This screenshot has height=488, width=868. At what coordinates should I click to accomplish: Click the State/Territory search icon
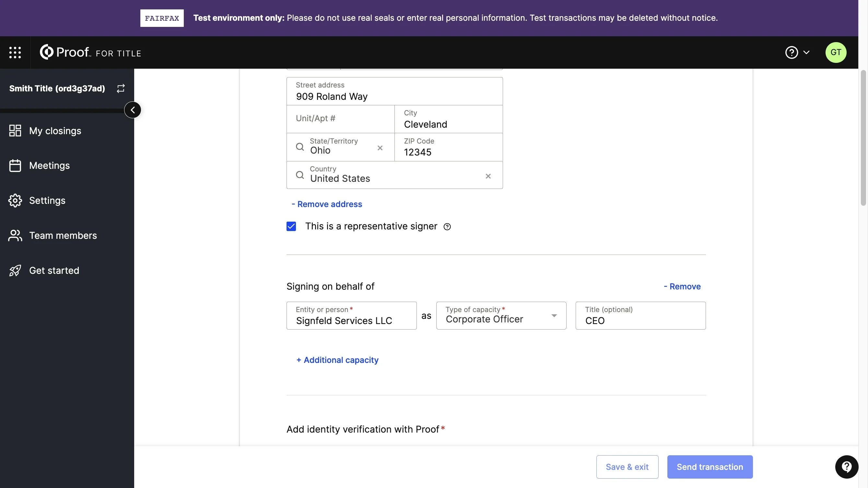point(299,147)
